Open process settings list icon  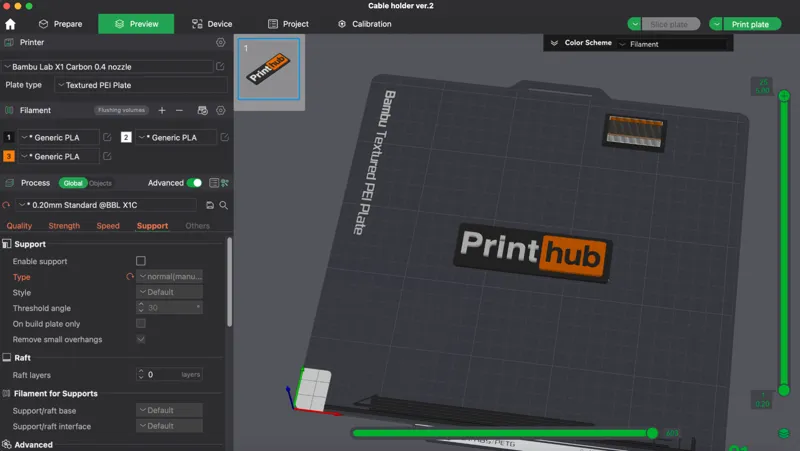(214, 183)
